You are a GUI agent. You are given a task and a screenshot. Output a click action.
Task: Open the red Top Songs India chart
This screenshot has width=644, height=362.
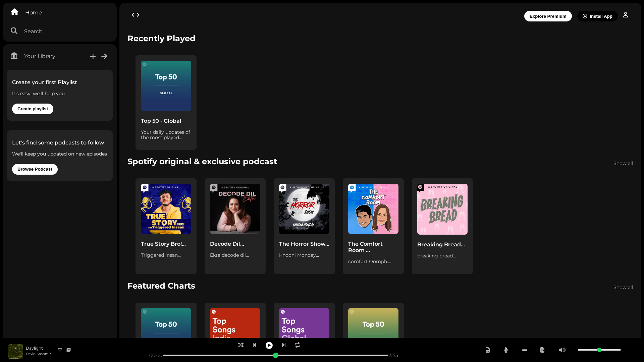235,323
